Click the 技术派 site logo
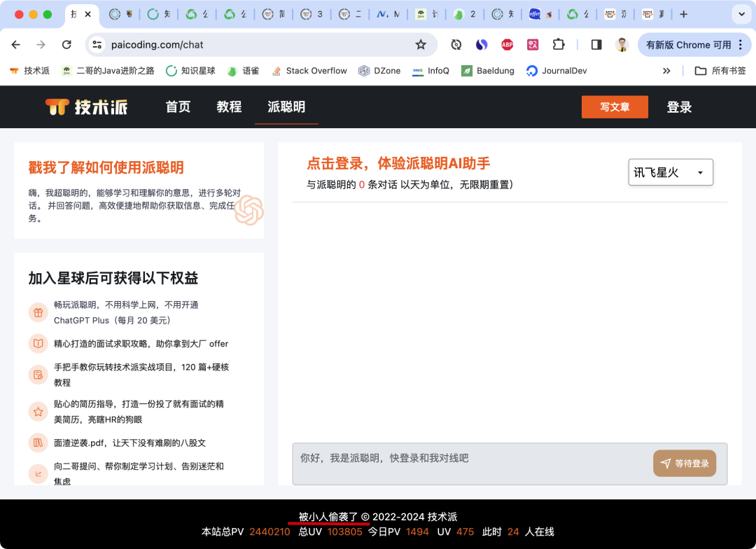The height and width of the screenshot is (549, 756). click(86, 107)
